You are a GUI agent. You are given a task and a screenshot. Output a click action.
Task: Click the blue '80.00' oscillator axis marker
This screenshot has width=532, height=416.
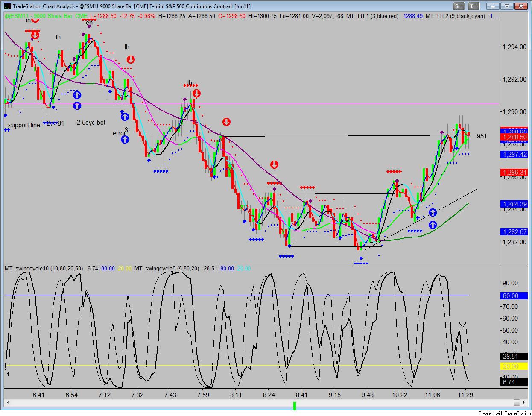pos(514,296)
